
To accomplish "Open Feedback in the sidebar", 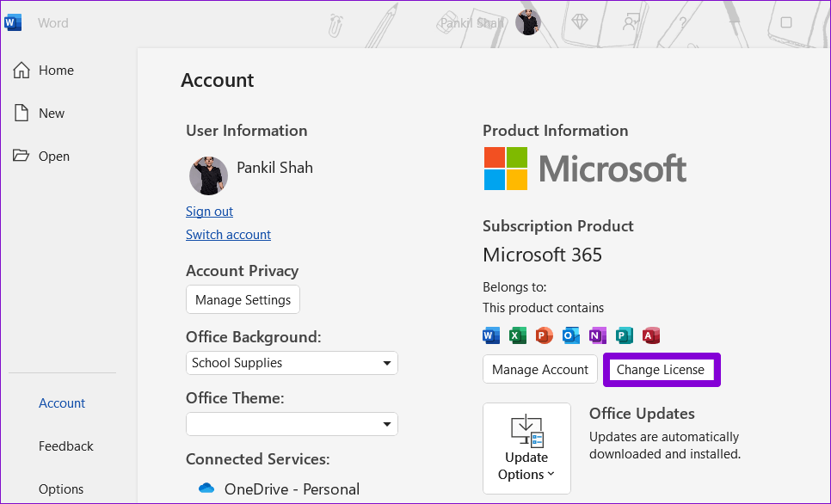I will (65, 446).
